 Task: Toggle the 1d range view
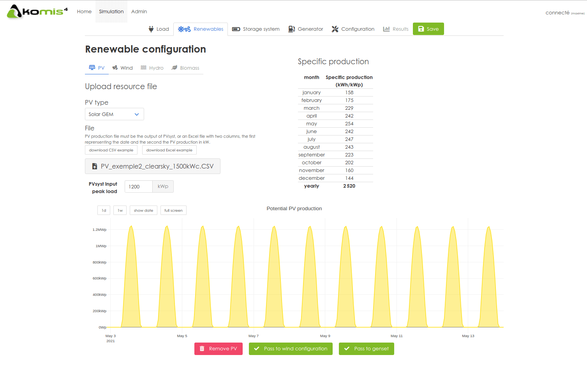[104, 211]
